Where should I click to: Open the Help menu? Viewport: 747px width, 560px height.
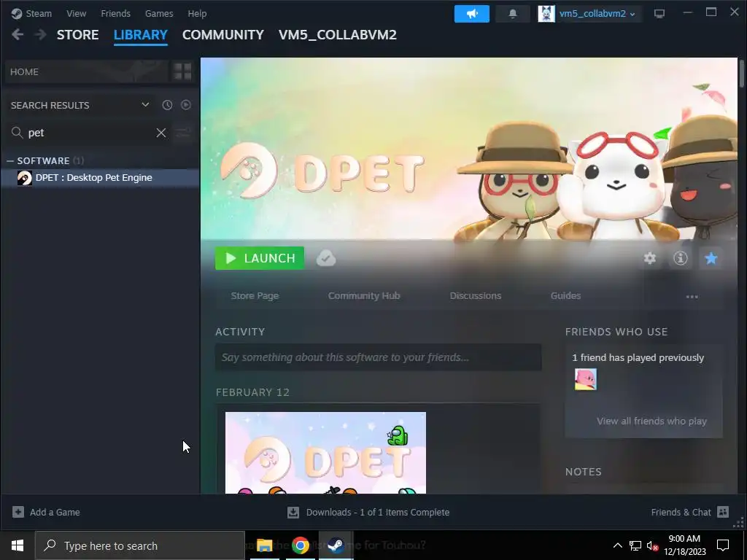click(x=197, y=13)
